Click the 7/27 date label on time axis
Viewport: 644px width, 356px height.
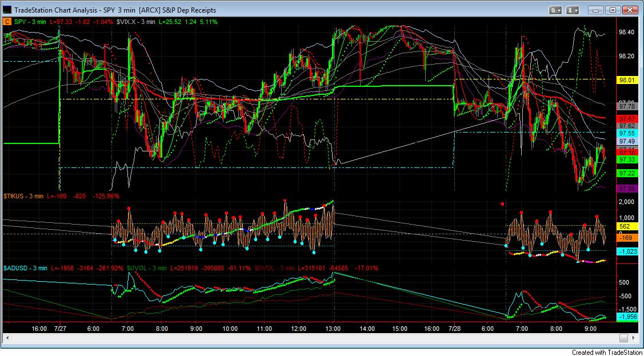pyautogui.click(x=61, y=329)
